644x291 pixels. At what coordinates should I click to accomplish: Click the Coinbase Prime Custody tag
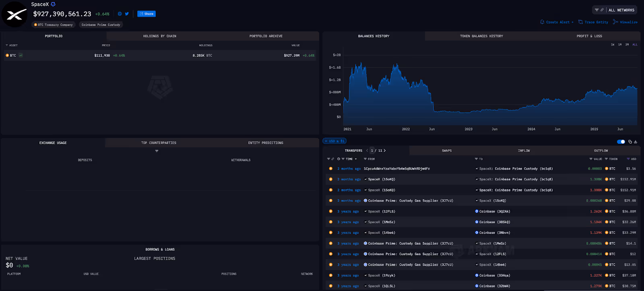pyautogui.click(x=101, y=25)
